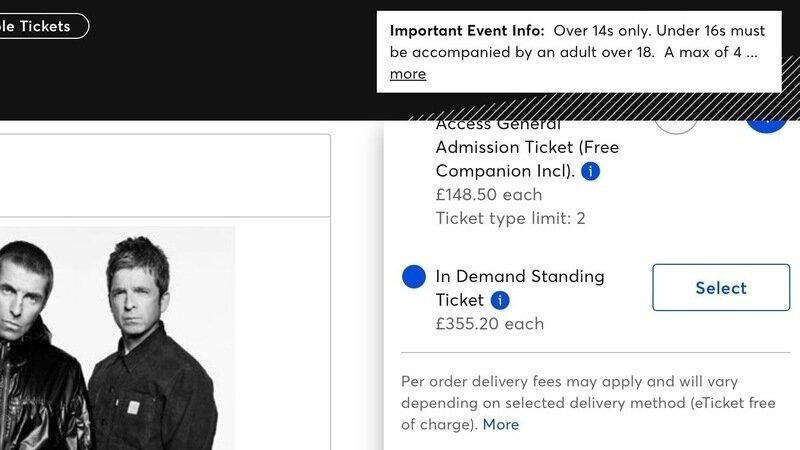
Task: Click info icon beside Free Companion Incl. ticket
Action: pyautogui.click(x=591, y=171)
